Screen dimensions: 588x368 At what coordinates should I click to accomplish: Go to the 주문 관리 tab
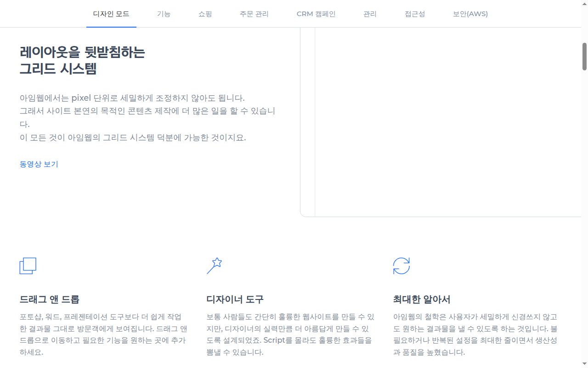[254, 14]
